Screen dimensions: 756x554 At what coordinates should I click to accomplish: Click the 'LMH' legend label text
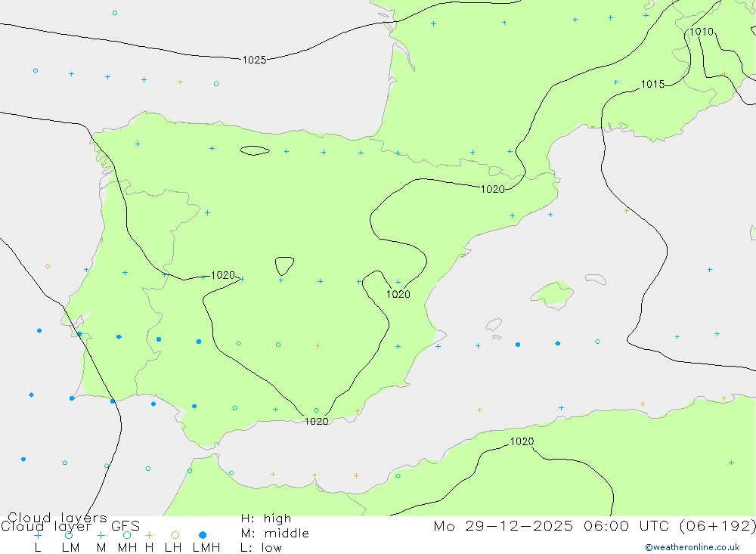[x=206, y=548]
